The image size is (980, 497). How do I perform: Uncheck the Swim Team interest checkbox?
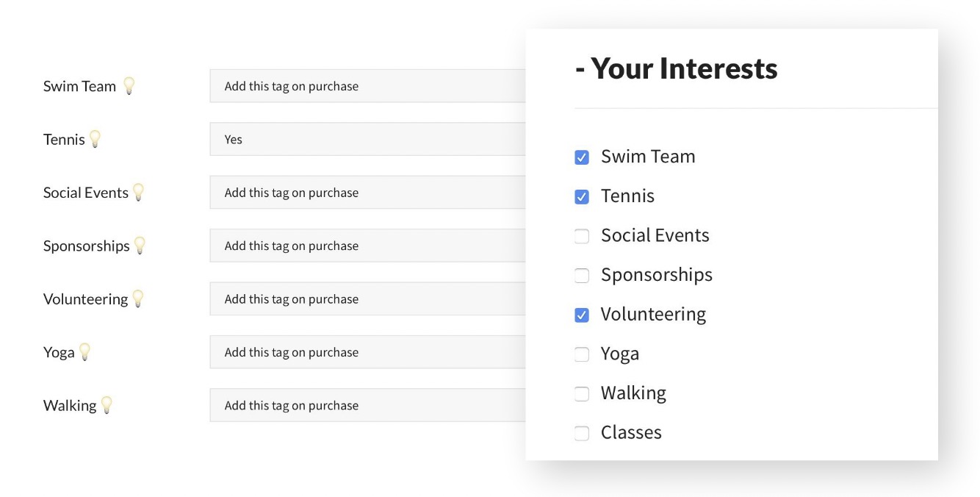pyautogui.click(x=582, y=157)
